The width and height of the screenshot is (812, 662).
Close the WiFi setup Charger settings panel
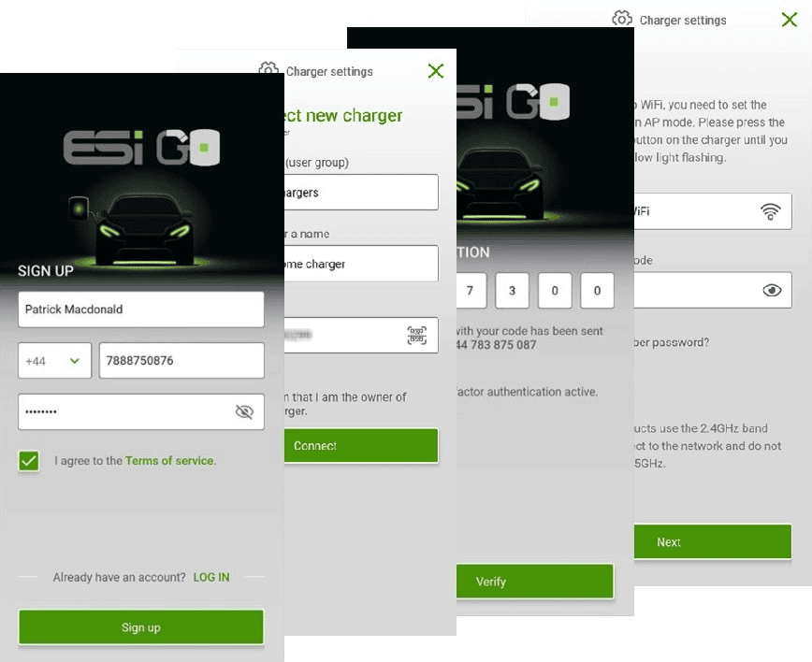(790, 20)
